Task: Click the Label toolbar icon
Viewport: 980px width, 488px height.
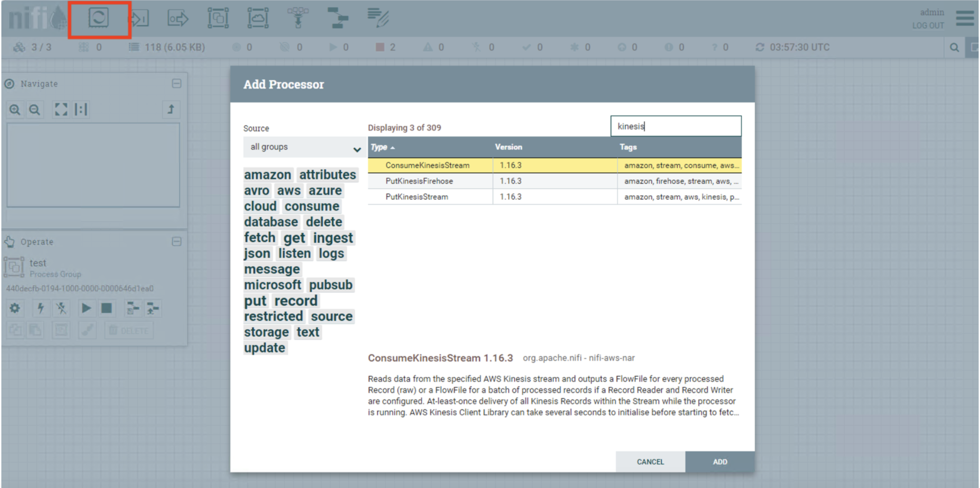Action: tap(378, 18)
